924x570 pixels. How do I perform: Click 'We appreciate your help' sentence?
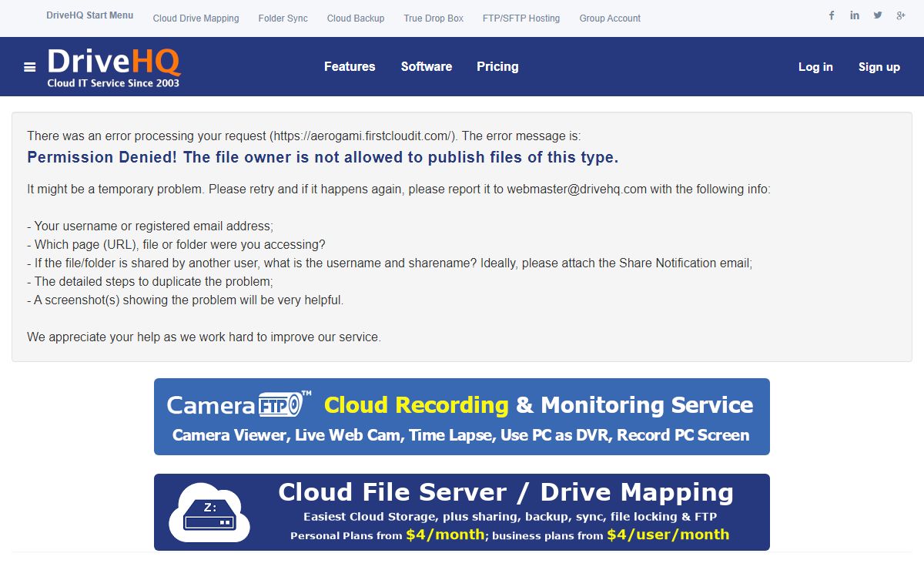click(204, 337)
